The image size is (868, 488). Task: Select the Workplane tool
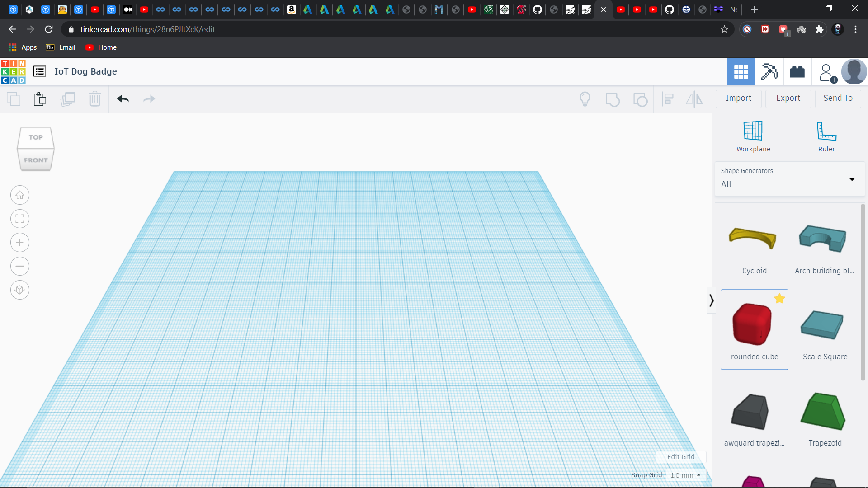[x=752, y=136]
